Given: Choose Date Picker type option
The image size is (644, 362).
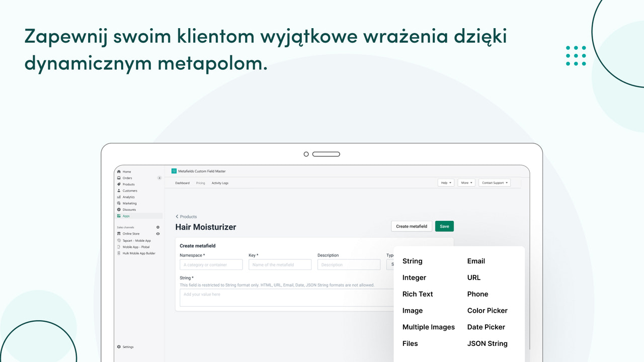Looking at the screenshot, I should 486,327.
